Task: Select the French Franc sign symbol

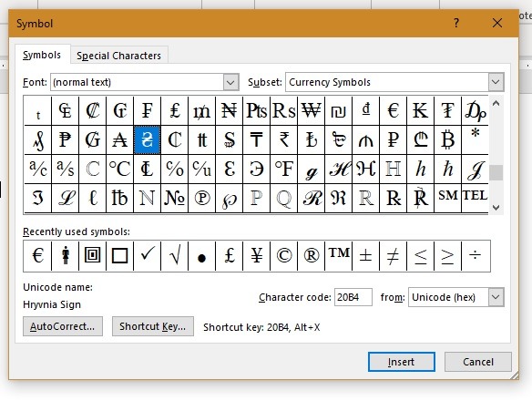Action: [x=147, y=110]
